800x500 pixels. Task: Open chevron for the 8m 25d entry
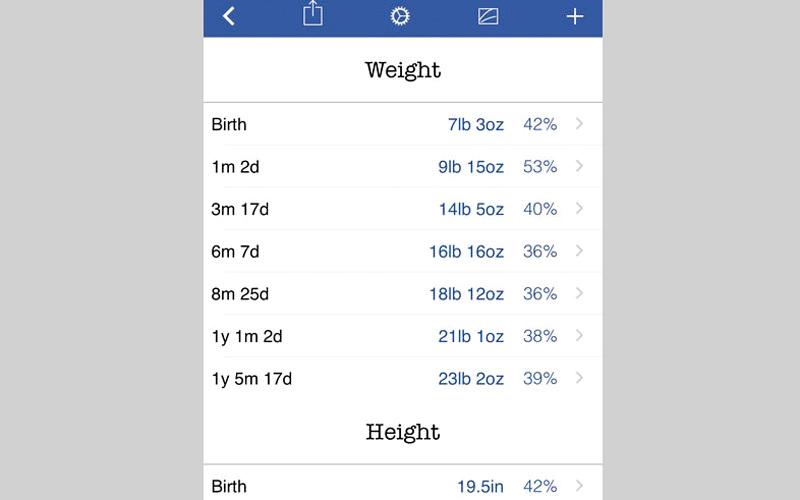point(580,294)
